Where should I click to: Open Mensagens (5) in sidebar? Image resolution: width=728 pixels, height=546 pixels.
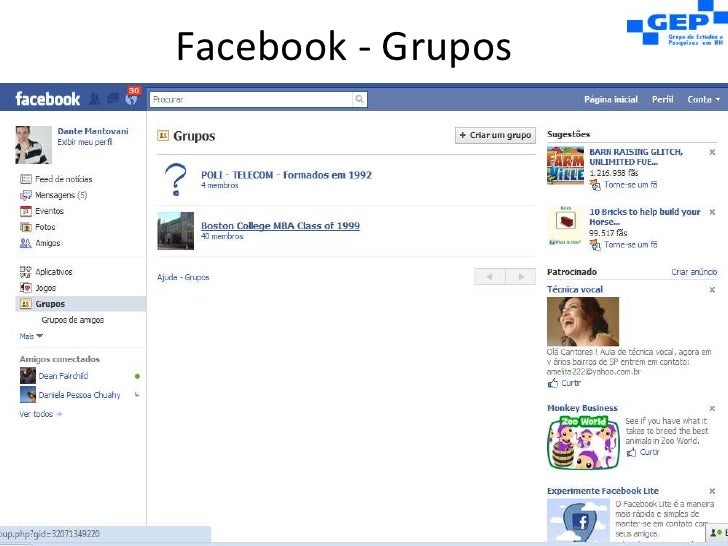point(61,195)
